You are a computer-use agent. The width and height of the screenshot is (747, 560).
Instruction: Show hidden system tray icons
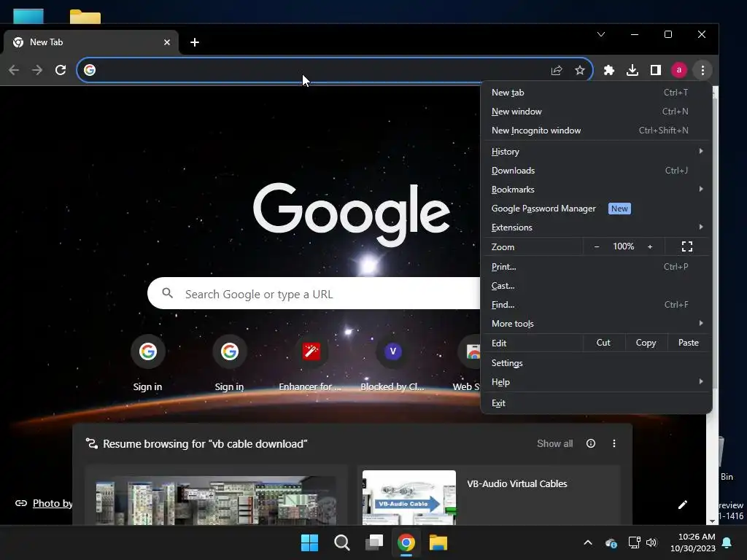tap(588, 542)
